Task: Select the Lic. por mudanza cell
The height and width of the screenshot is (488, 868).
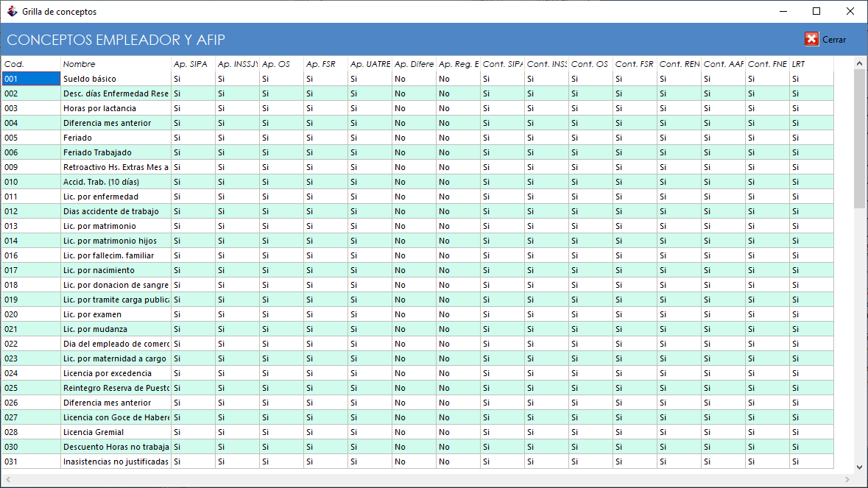Action: (x=116, y=329)
